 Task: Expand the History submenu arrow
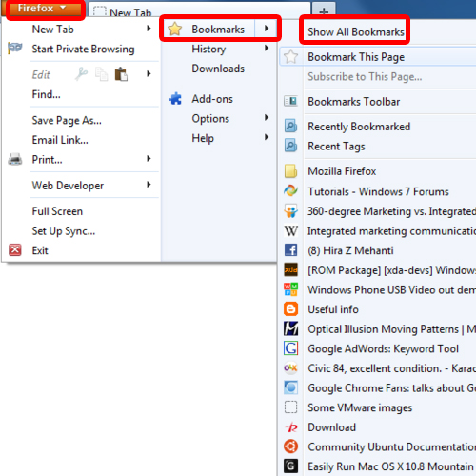[x=267, y=49]
